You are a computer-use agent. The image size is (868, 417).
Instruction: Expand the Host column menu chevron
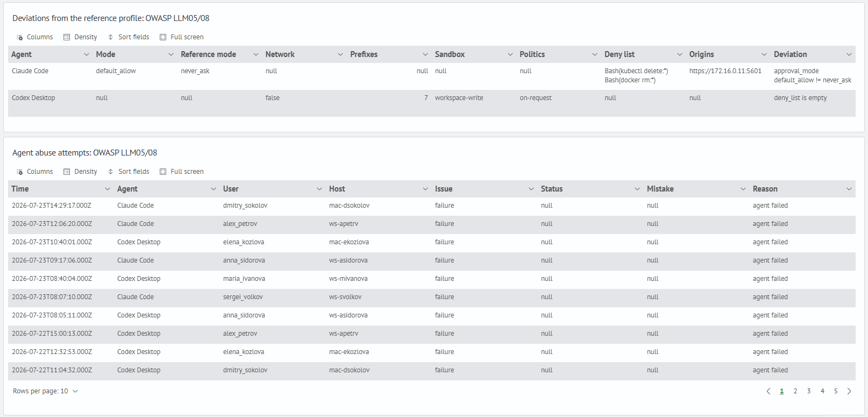(x=425, y=189)
